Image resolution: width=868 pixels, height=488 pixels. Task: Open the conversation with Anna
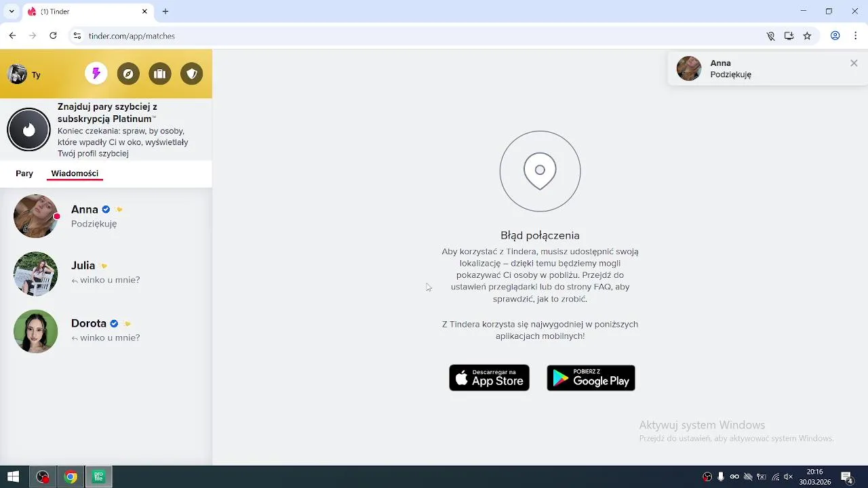tap(106, 216)
